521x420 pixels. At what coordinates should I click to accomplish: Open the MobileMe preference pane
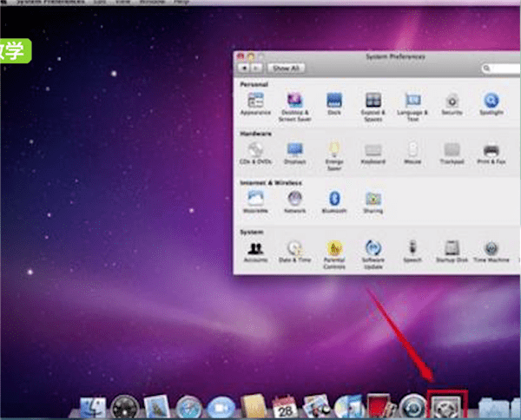click(255, 202)
